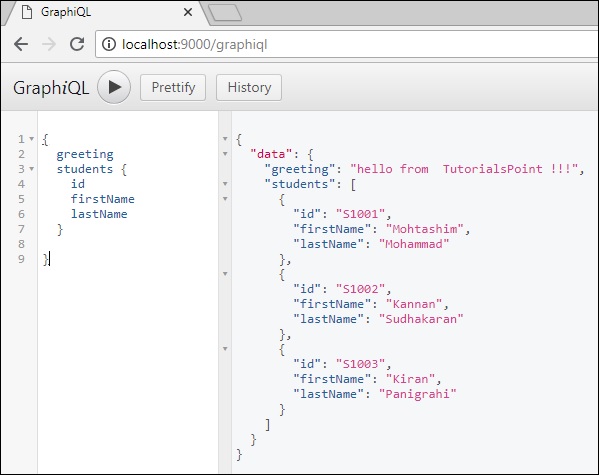This screenshot has height=475, width=599.
Task: Collapse the query at editor line 1
Action: pyautogui.click(x=32, y=139)
